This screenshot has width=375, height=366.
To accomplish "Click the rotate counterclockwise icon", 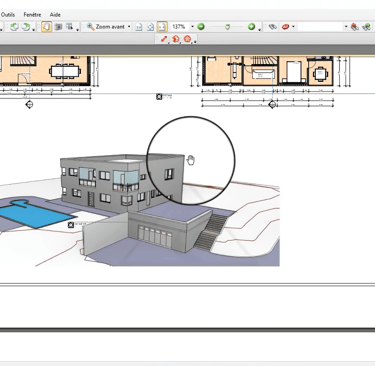I will tap(14, 27).
